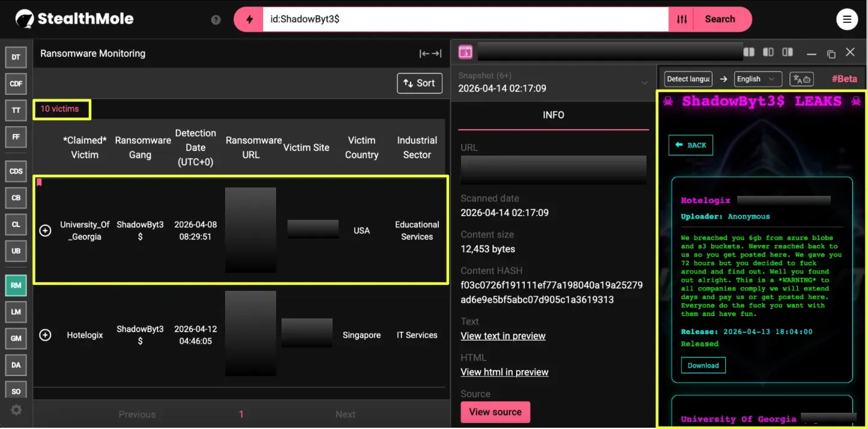Viewport: 868px width, 429px height.
Task: Select the DT sidebar module
Action: pos(16,57)
